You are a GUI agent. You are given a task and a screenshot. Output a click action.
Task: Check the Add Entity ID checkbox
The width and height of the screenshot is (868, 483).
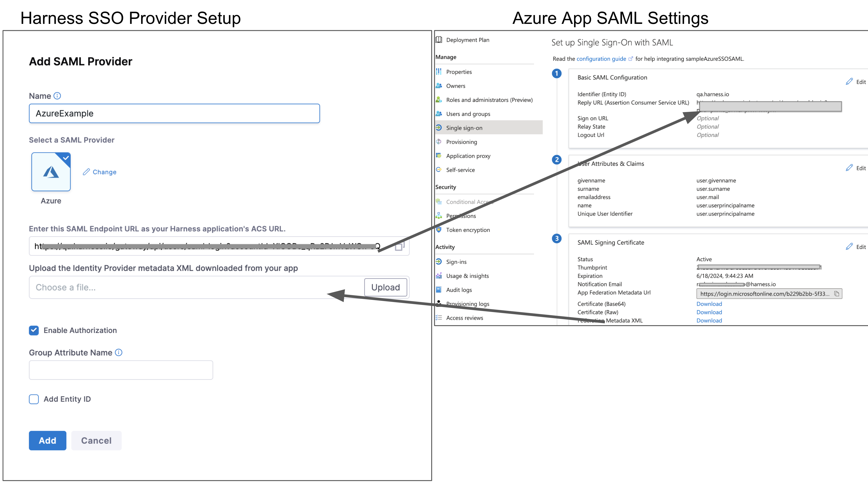point(34,399)
